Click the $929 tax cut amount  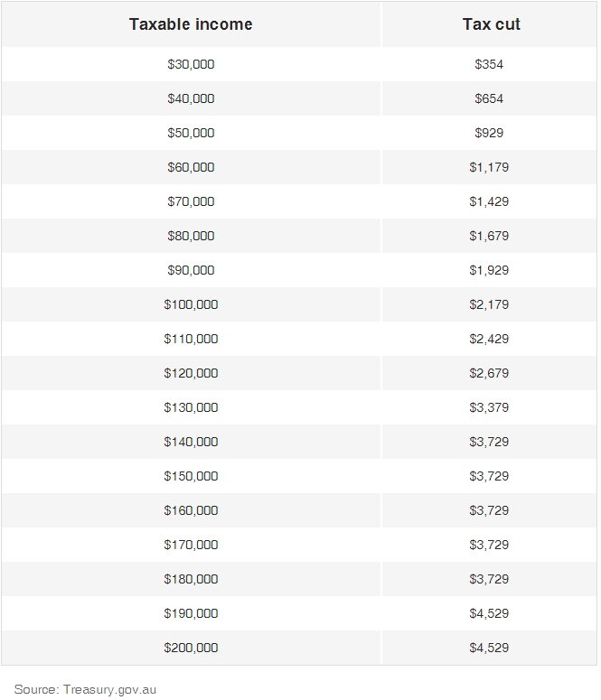[x=489, y=133]
